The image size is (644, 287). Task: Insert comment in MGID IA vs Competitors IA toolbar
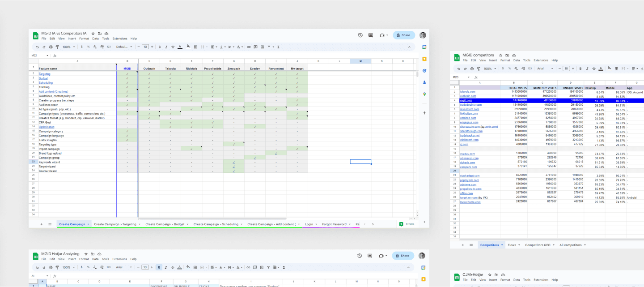(255, 47)
